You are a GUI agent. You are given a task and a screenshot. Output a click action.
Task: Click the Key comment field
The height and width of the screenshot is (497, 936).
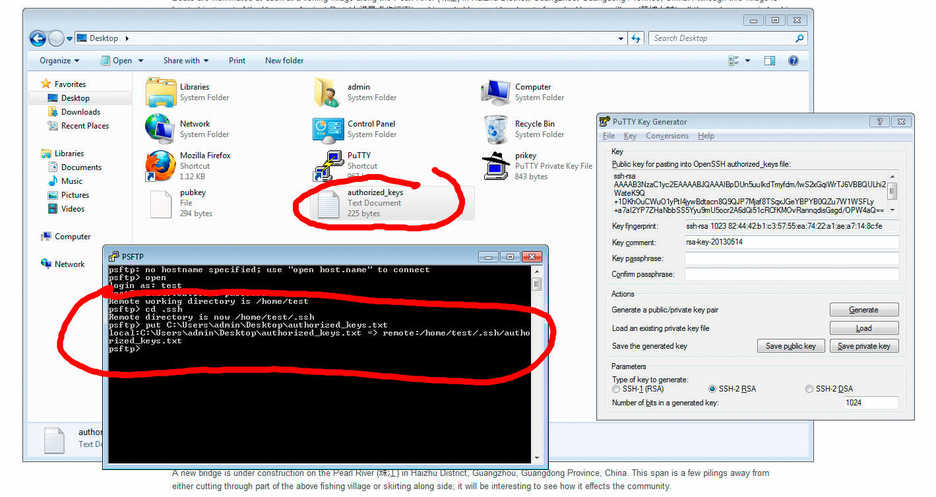click(792, 242)
